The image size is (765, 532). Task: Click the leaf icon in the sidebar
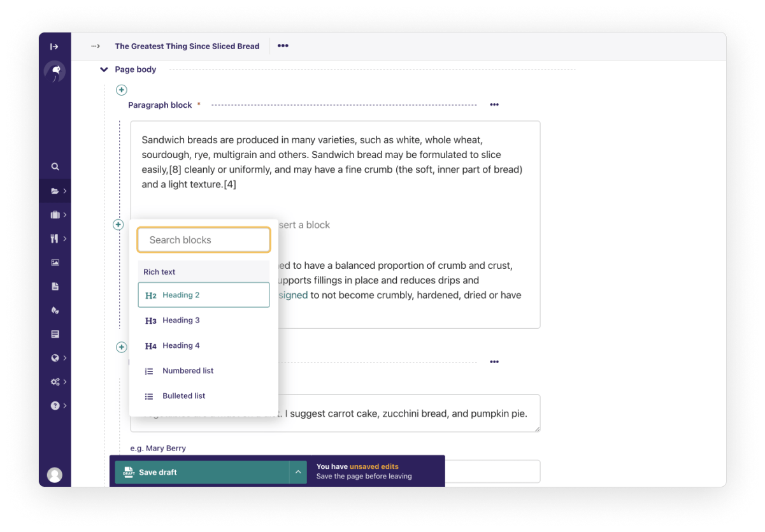point(55,310)
